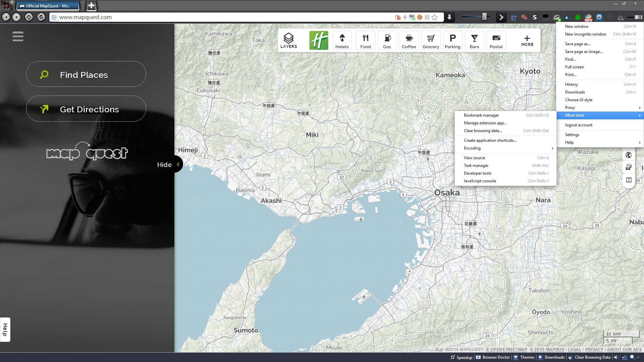Click the LEGAL link at map bottom
Viewport: 644px width, 362px height.
574,349
